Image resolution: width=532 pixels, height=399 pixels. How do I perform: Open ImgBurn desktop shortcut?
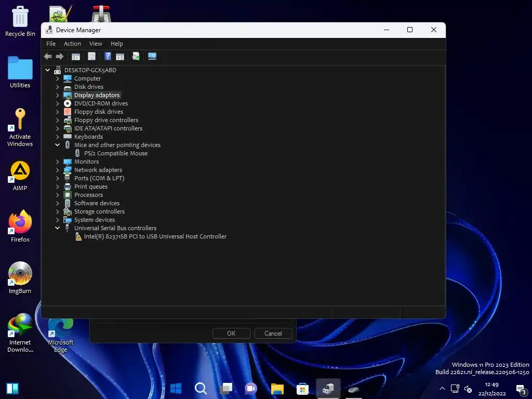20,278
